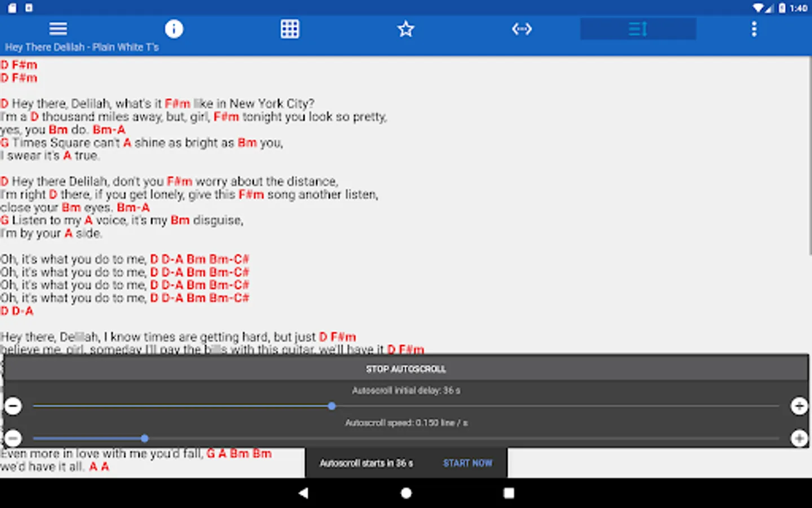Open the chord grid icon
Image resolution: width=812 pixels, height=508 pixels.
click(290, 29)
